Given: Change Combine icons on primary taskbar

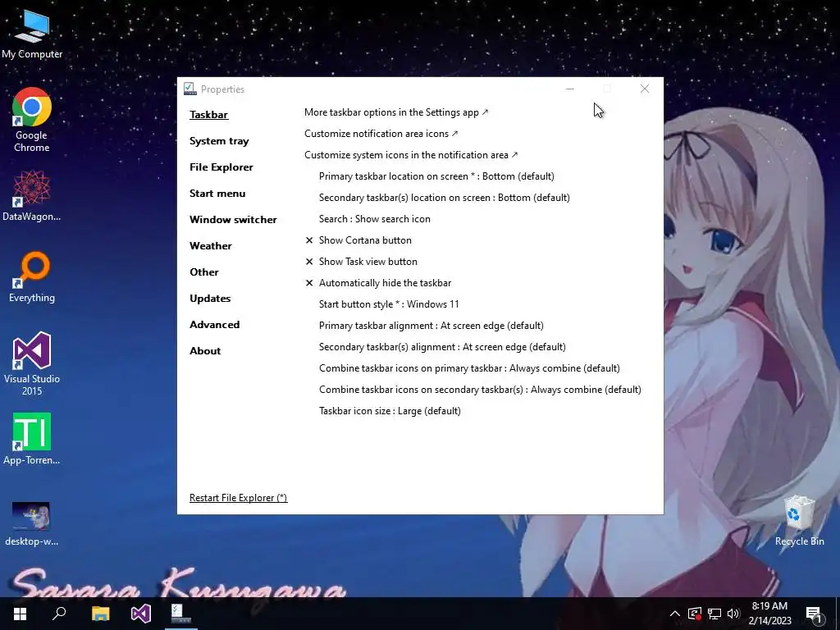Looking at the screenshot, I should pyautogui.click(x=469, y=368).
